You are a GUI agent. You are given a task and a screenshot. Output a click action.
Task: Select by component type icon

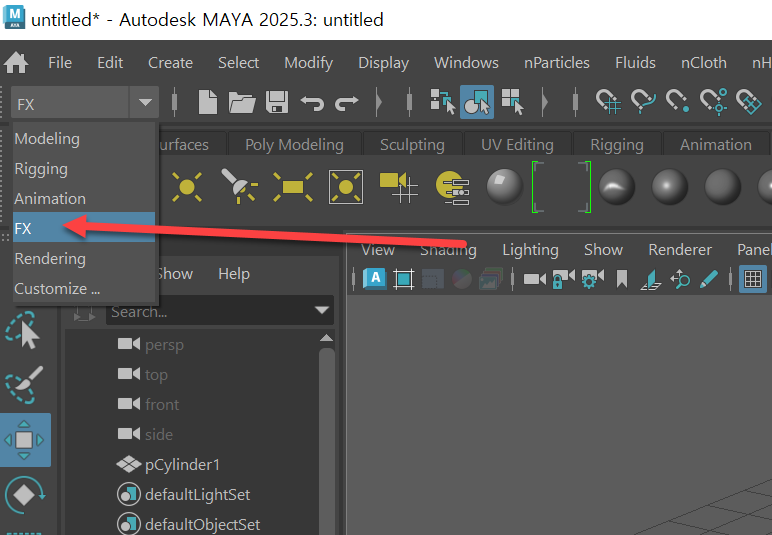[512, 102]
